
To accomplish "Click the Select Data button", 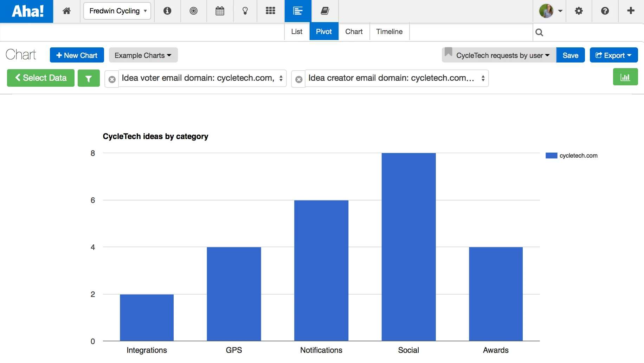I will [41, 78].
